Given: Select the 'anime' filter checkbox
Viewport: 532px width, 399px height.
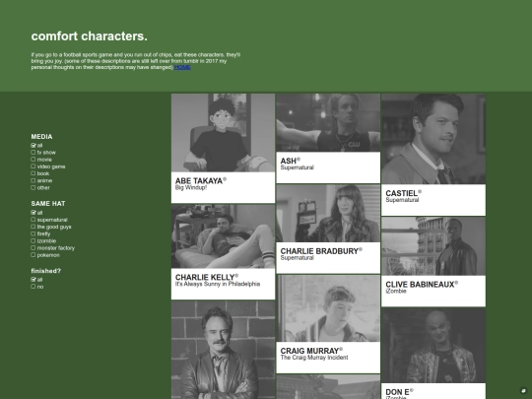Looking at the screenshot, I should point(33,180).
